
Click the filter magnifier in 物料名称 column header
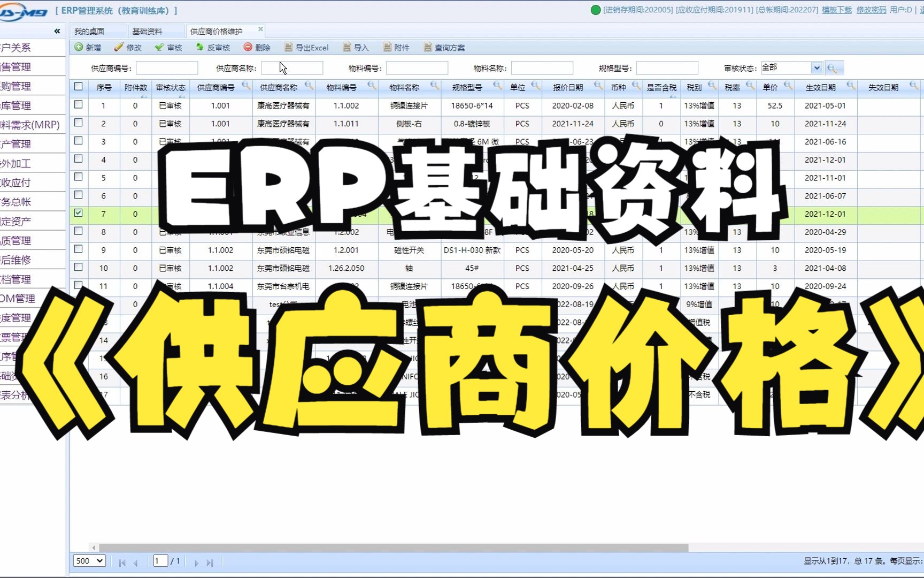(435, 86)
